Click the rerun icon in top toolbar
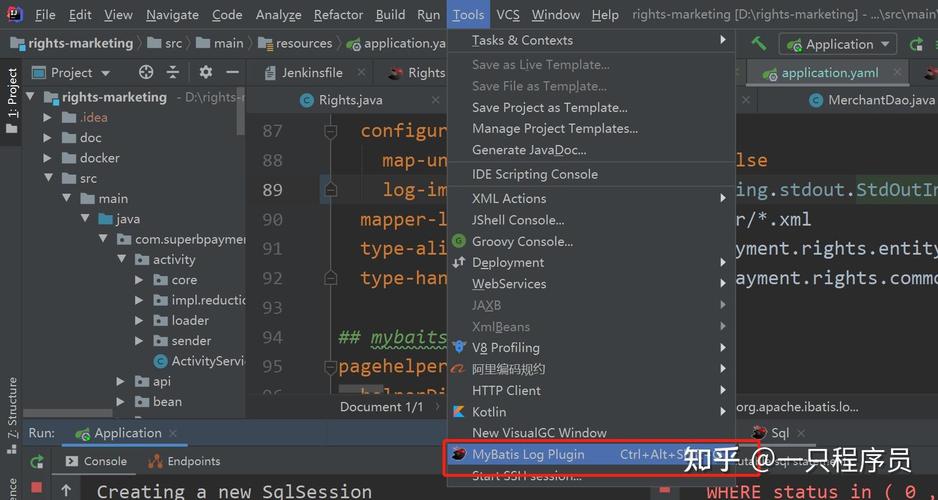The height and width of the screenshot is (500, 938). (x=916, y=44)
